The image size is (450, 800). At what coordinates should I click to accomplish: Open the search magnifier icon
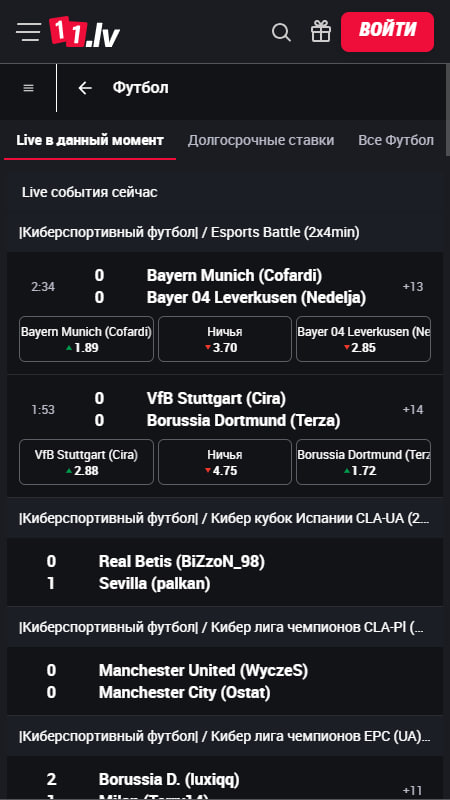[x=281, y=32]
